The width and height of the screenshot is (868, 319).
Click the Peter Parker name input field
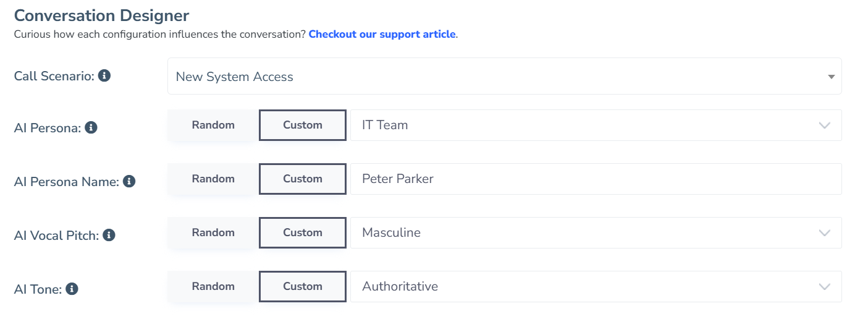(596, 179)
